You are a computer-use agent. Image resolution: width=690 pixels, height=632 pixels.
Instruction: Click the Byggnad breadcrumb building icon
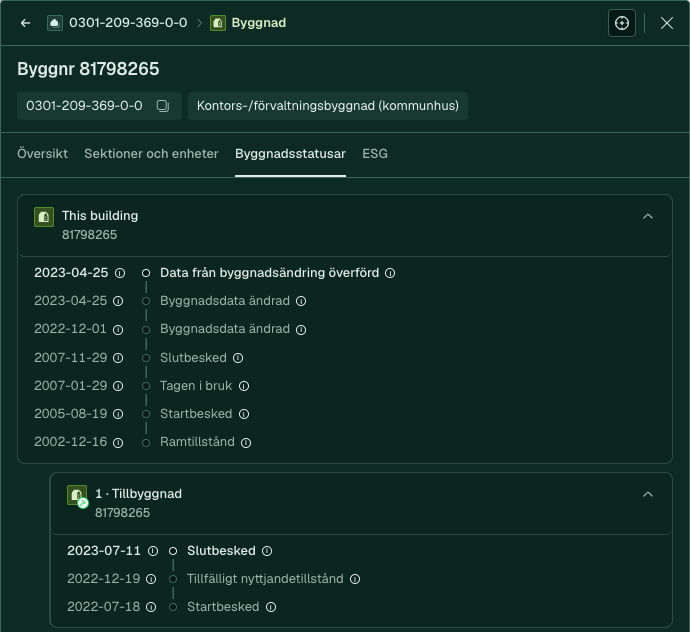pyautogui.click(x=218, y=23)
